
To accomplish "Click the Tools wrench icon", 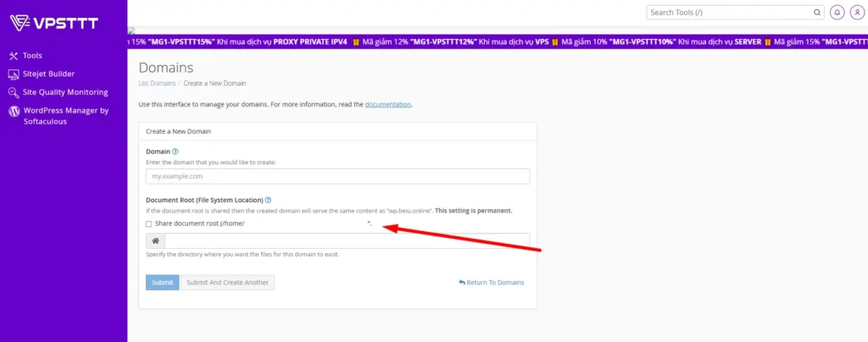I will [x=14, y=56].
